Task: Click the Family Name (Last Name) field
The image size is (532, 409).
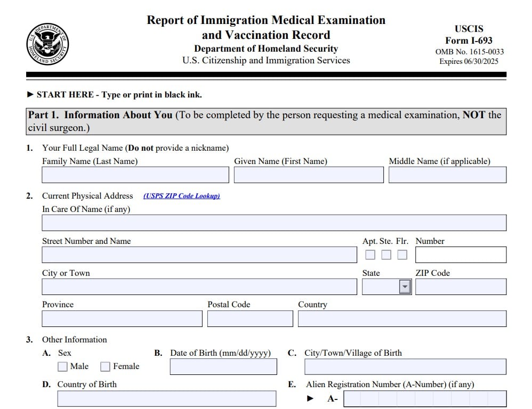Action: (x=135, y=175)
